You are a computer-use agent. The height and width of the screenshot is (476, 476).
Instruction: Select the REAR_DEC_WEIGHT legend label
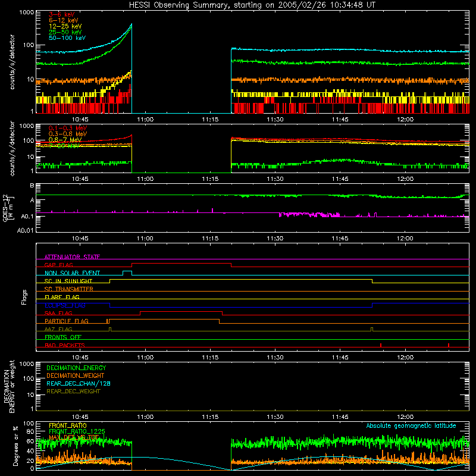click(x=73, y=392)
